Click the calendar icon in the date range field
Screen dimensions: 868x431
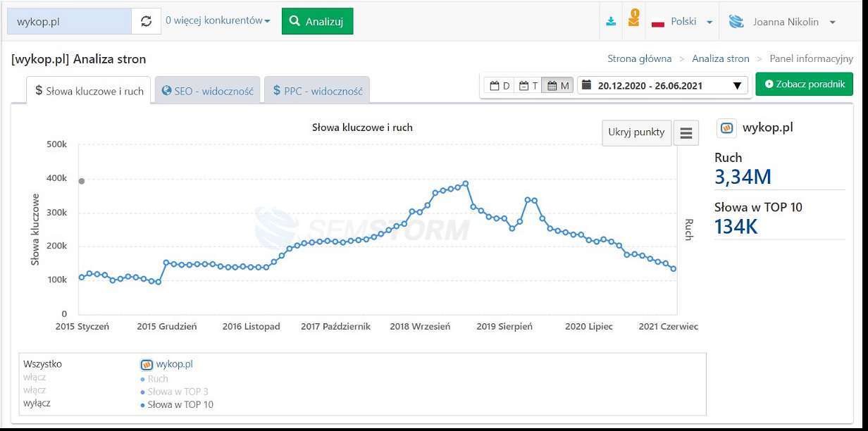[x=586, y=86]
